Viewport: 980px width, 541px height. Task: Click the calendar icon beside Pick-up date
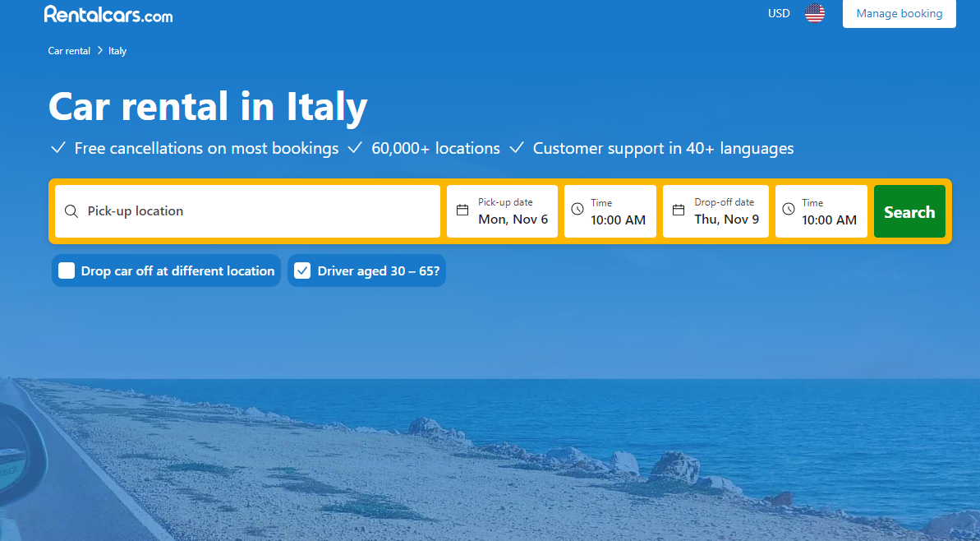pyautogui.click(x=462, y=210)
